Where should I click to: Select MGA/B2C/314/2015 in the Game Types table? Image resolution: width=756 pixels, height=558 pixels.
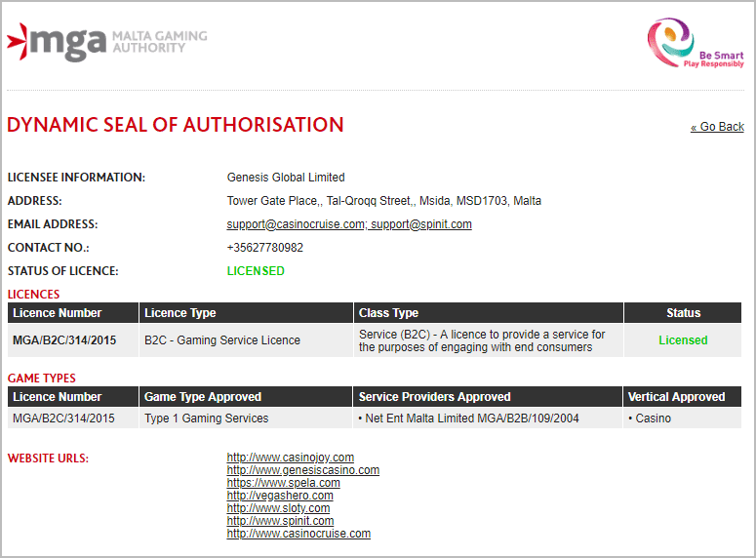click(63, 418)
